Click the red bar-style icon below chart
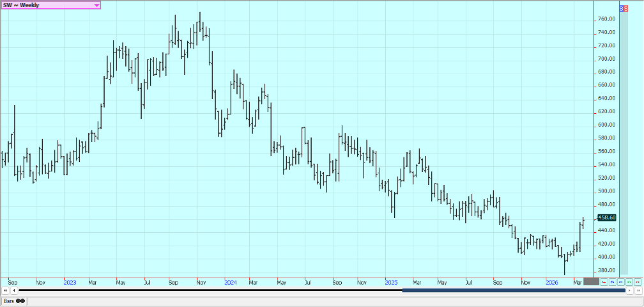The image size is (644, 307). pyautogui.click(x=604, y=281)
